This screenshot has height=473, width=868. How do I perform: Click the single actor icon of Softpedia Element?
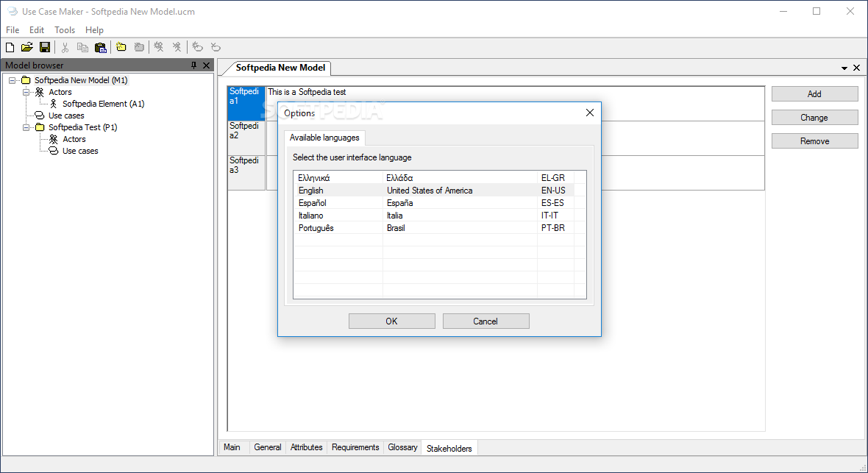(54, 104)
